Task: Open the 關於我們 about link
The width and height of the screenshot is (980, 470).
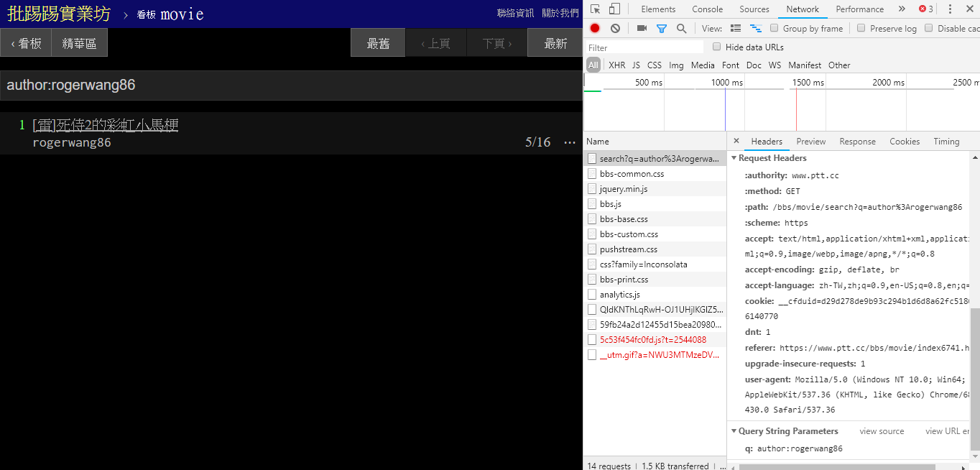Action: pyautogui.click(x=560, y=13)
